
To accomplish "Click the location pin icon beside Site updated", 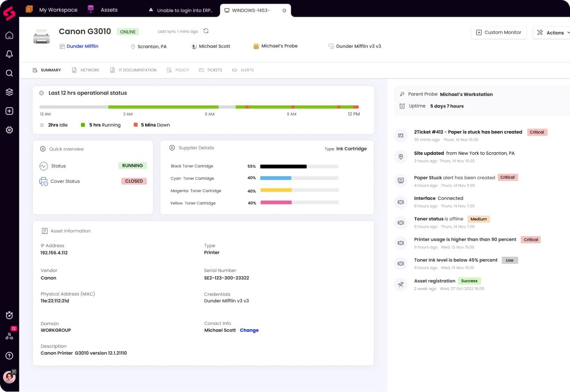I will [401, 157].
